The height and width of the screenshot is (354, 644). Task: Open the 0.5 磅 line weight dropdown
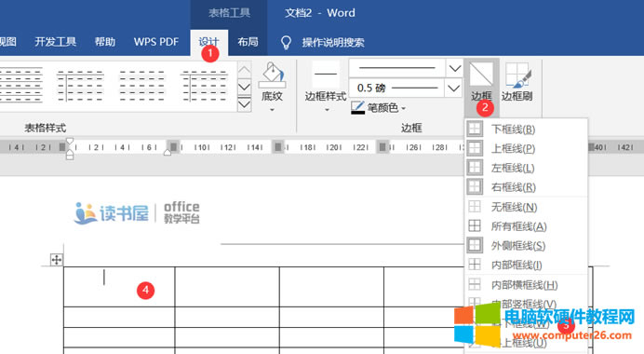coord(453,88)
